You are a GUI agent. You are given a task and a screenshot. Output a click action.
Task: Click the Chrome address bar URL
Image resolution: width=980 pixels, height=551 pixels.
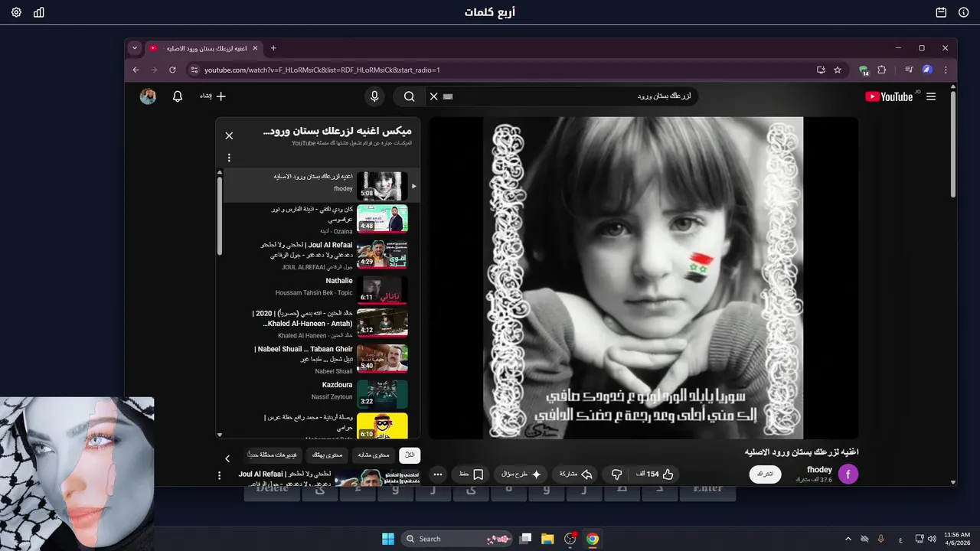(x=322, y=70)
